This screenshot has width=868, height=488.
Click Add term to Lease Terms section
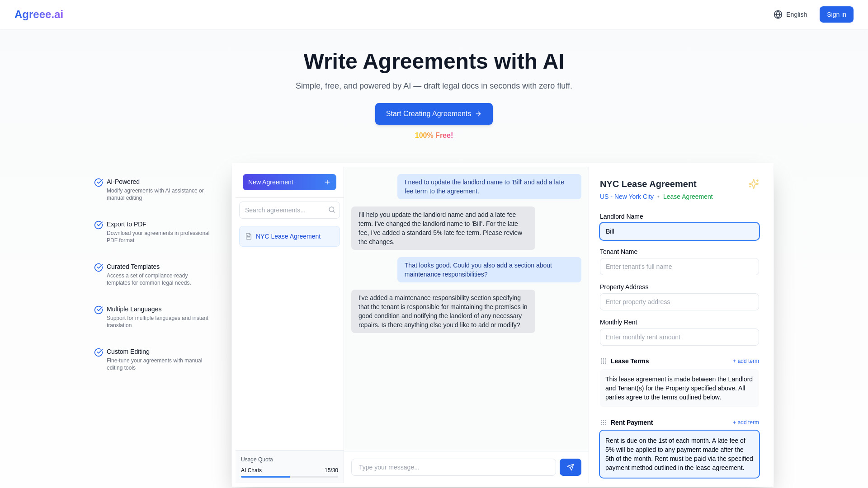[x=746, y=361]
